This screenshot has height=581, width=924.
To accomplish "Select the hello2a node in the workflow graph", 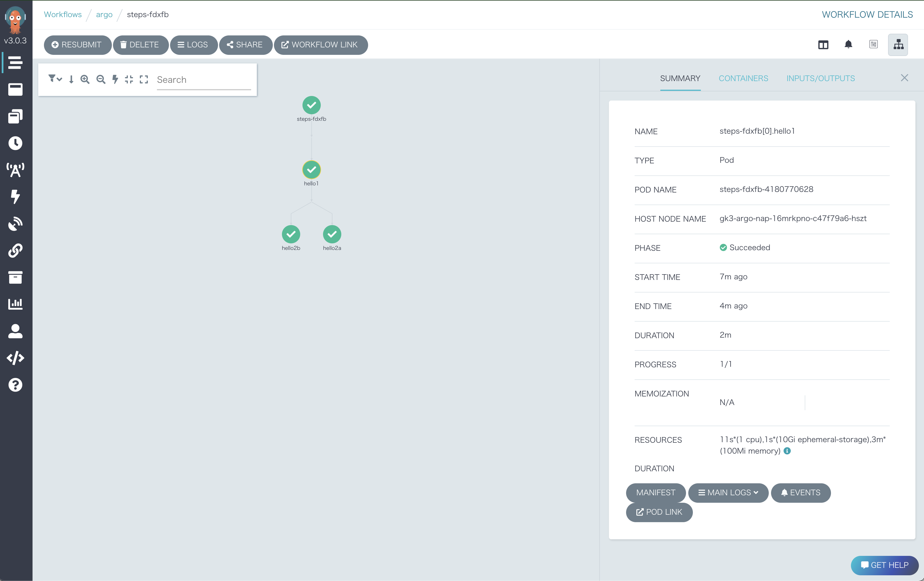I will (x=332, y=234).
